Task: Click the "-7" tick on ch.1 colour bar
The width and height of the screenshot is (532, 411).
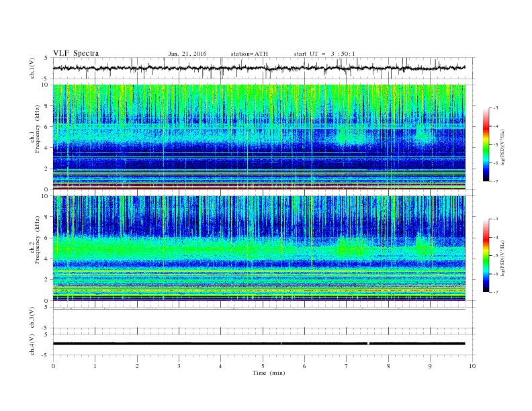Action: [x=496, y=181]
